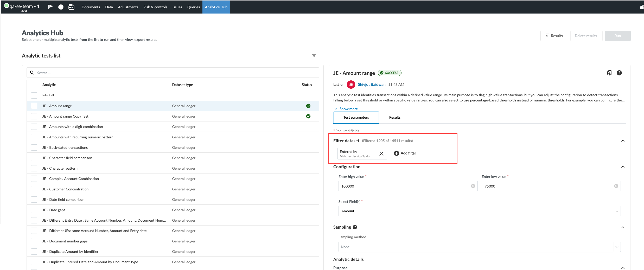This screenshot has height=270, width=644.
Task: Select the JE - Customer Concentration row
Action: tap(173, 189)
